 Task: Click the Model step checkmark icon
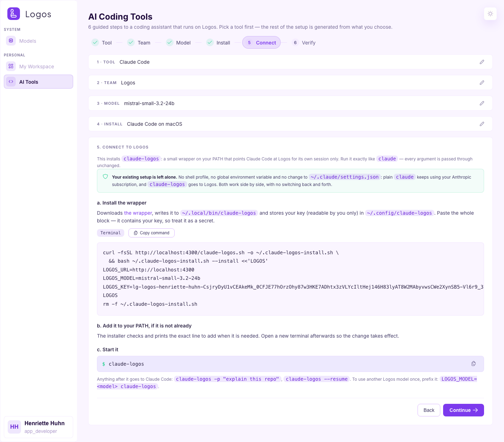pos(170,42)
